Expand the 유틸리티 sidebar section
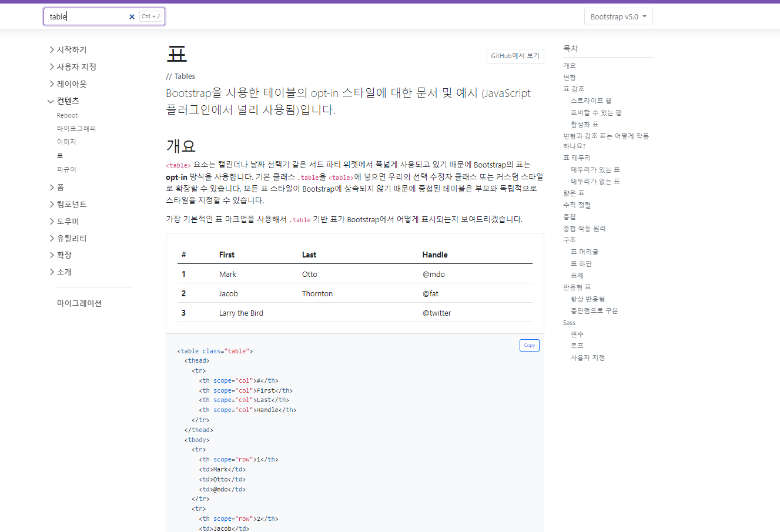Screen dimensions: 780x532 pos(69,239)
